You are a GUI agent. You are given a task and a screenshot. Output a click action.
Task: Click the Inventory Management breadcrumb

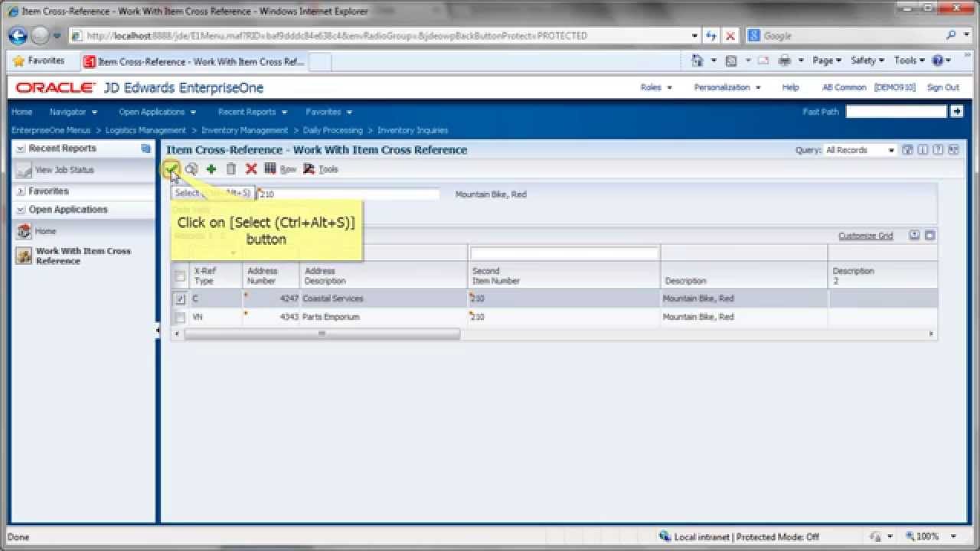(x=244, y=130)
